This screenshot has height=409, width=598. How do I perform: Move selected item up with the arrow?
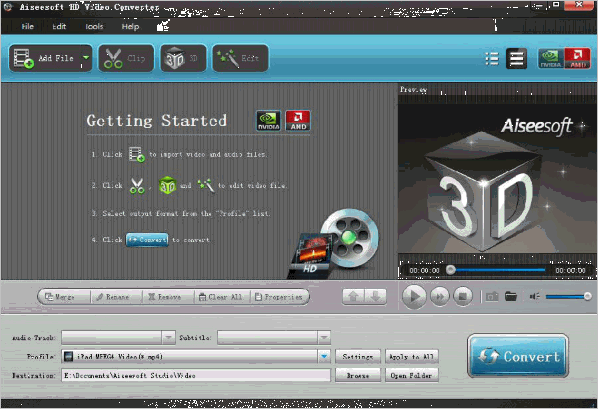(x=353, y=296)
